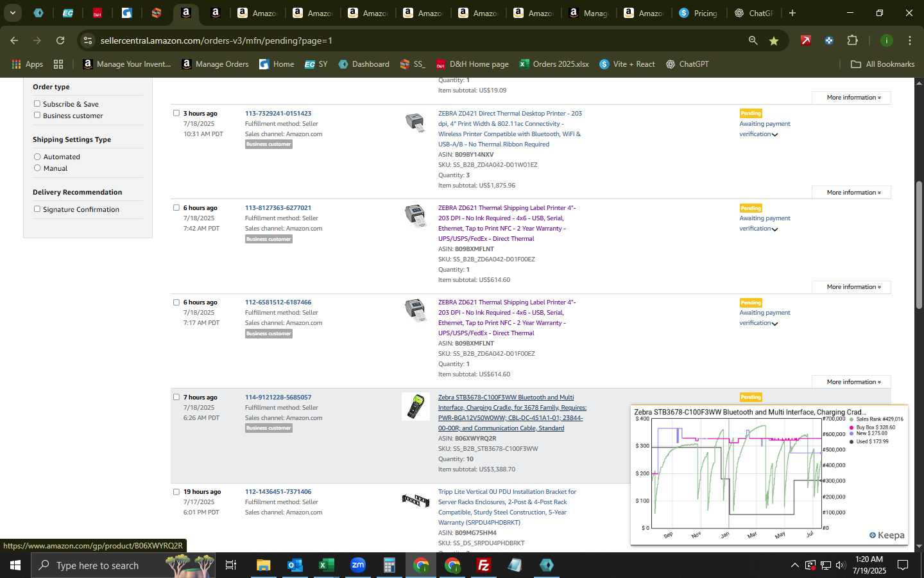
Task: Open the Chrome profile avatar
Action: [x=886, y=40]
